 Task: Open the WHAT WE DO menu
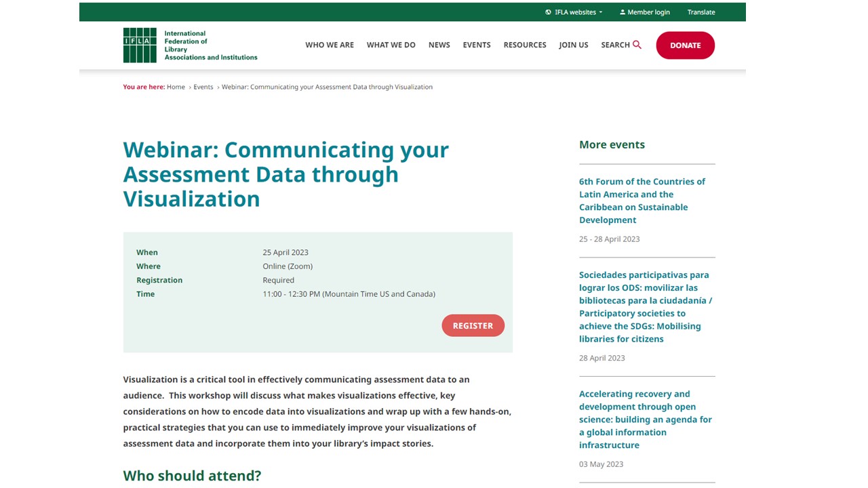pyautogui.click(x=391, y=45)
